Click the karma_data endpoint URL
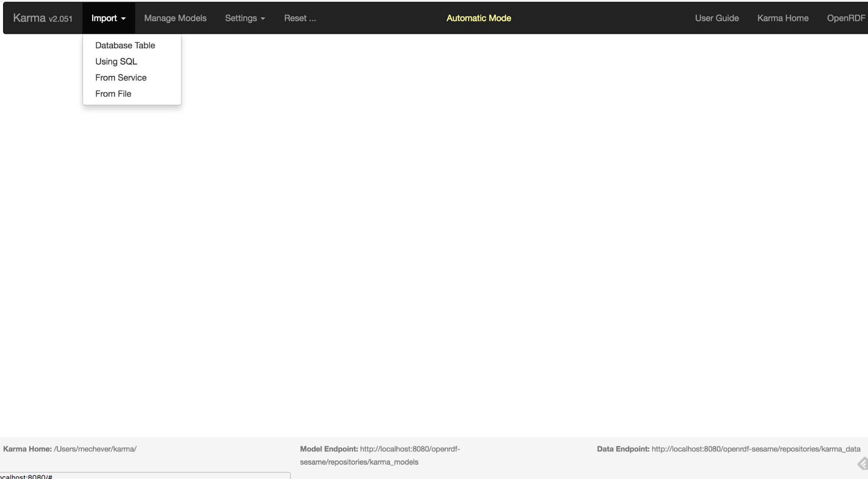Viewport: 868px width, 479px height. [x=756, y=449]
